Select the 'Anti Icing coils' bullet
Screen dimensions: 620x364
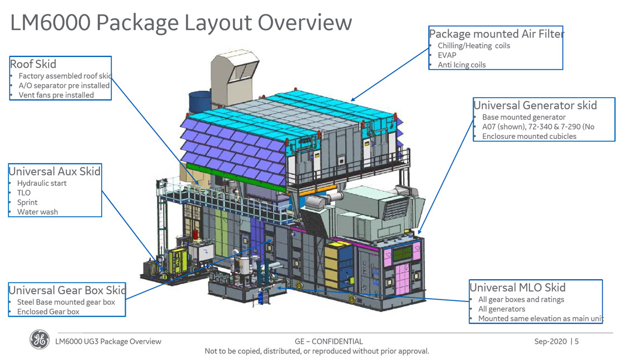pyautogui.click(x=461, y=65)
